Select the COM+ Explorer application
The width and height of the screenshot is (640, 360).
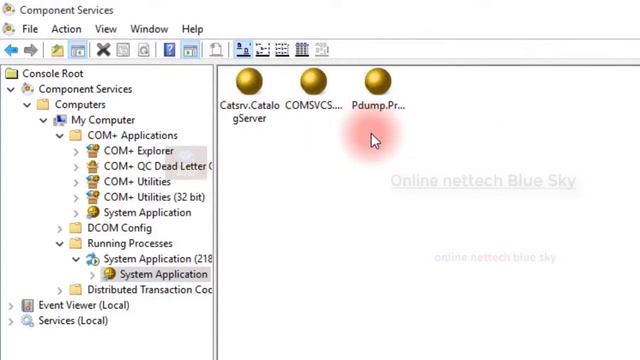point(139,151)
